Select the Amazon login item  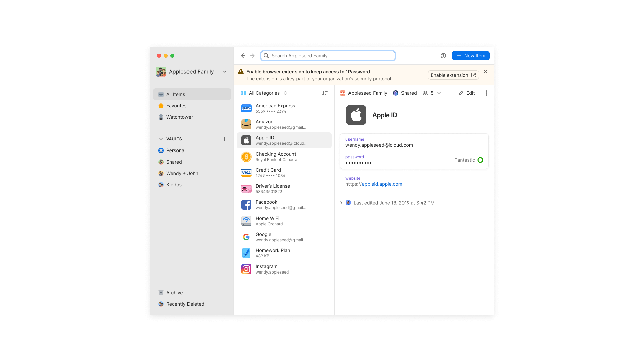tap(284, 124)
